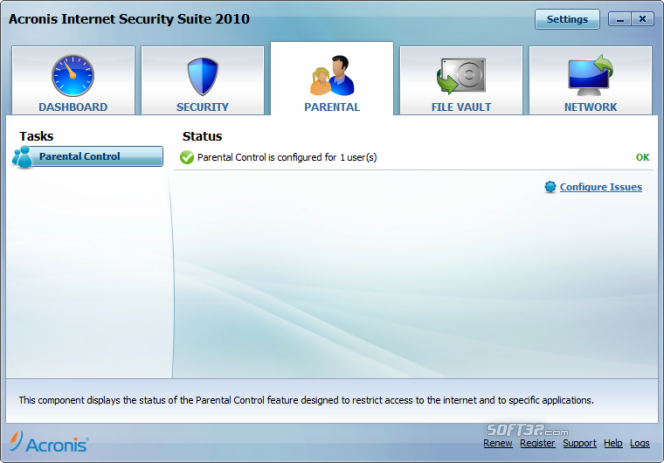Click the green OK status text
Screen dimensions: 664x463
[642, 158]
